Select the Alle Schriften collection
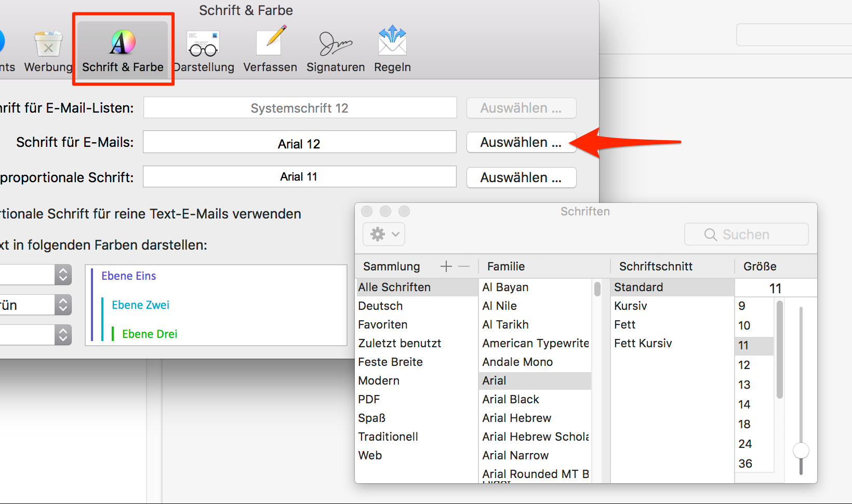The image size is (852, 504). (417, 287)
